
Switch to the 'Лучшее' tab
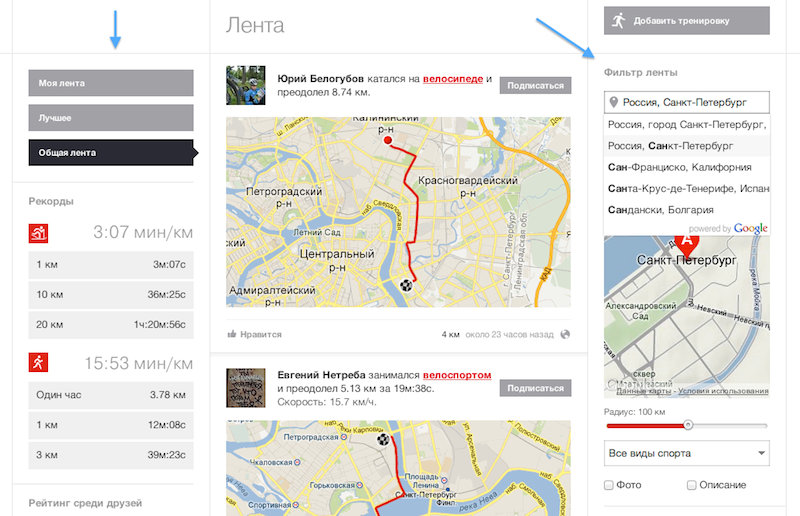pyautogui.click(x=110, y=118)
